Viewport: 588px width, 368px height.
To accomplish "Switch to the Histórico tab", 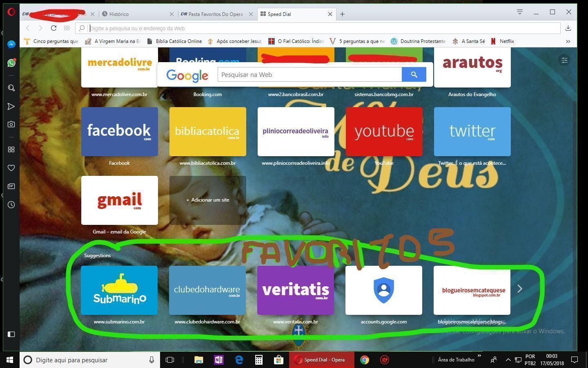I will tap(137, 14).
